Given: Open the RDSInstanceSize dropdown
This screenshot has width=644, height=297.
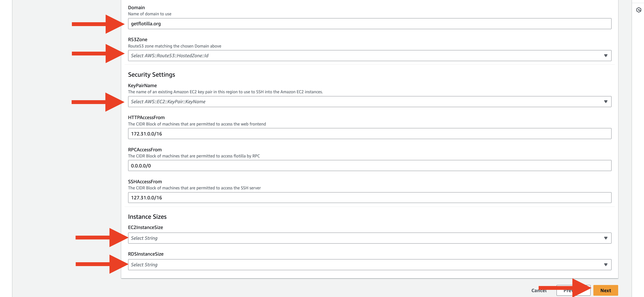Looking at the screenshot, I should [370, 265].
